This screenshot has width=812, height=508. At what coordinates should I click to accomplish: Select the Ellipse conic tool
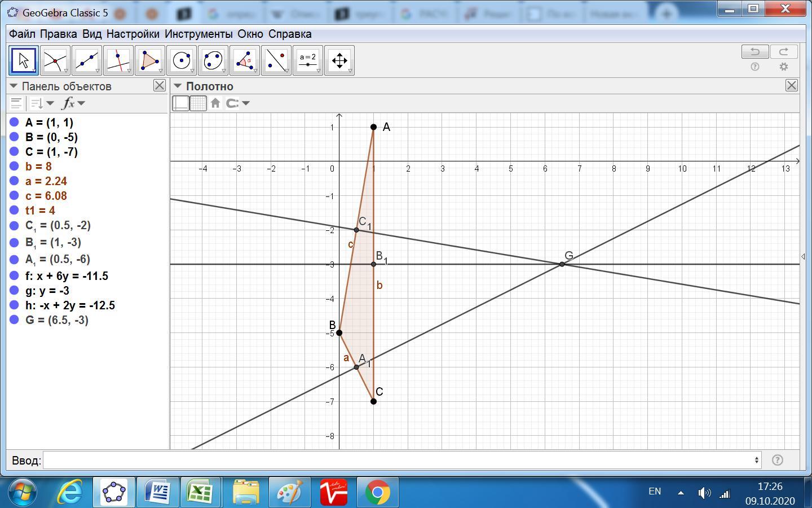[213, 60]
